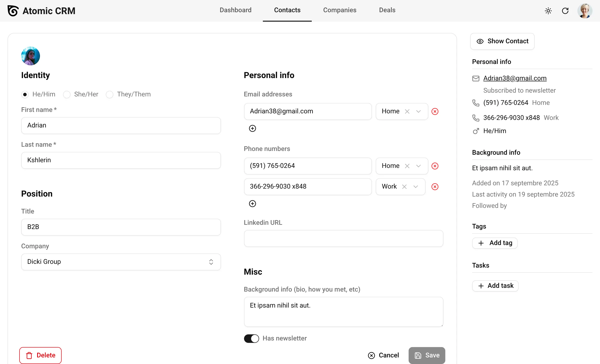Viewport: 600px width, 364px height.
Task: Remove the Adrian38@gmail.com email entry
Action: (x=435, y=111)
